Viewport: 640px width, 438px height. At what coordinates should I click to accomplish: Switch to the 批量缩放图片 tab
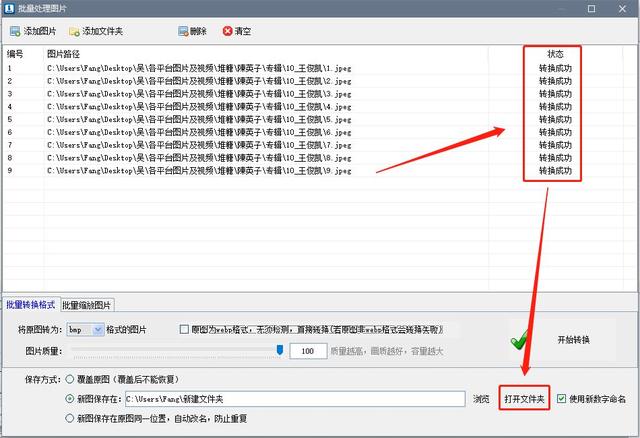point(88,305)
